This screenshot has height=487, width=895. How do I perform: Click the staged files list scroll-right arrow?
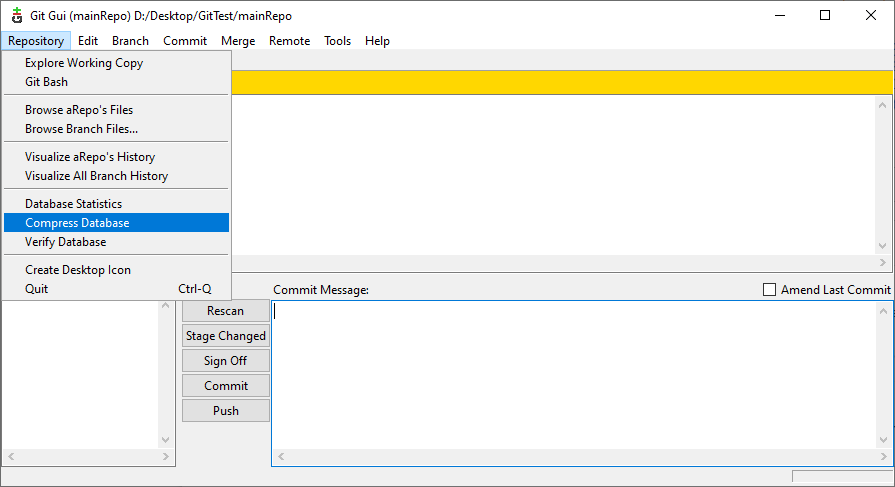166,457
